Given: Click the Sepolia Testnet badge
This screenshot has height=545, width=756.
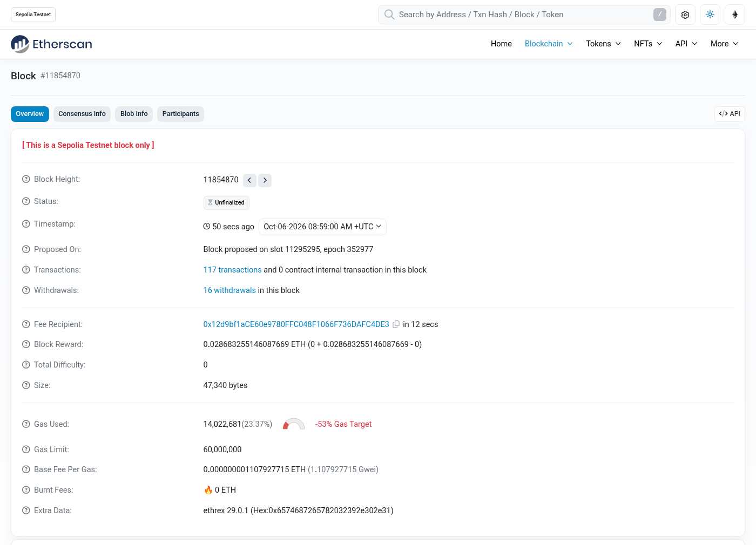Looking at the screenshot, I should click(x=33, y=15).
